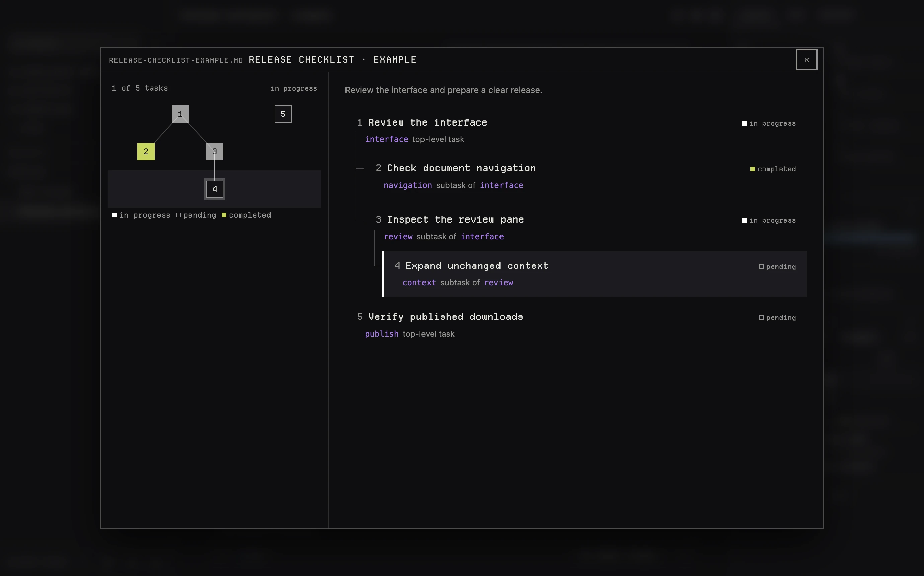Click the RELEASE-CHECKLIST-EXAMPLE.MD filename
This screenshot has height=576, width=924.
pos(176,60)
